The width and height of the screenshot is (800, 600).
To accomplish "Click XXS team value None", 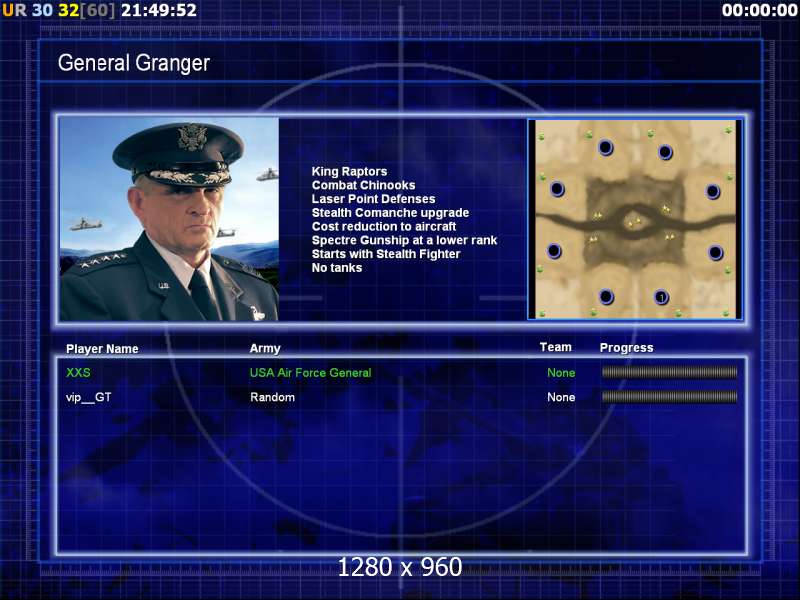I will coord(561,373).
